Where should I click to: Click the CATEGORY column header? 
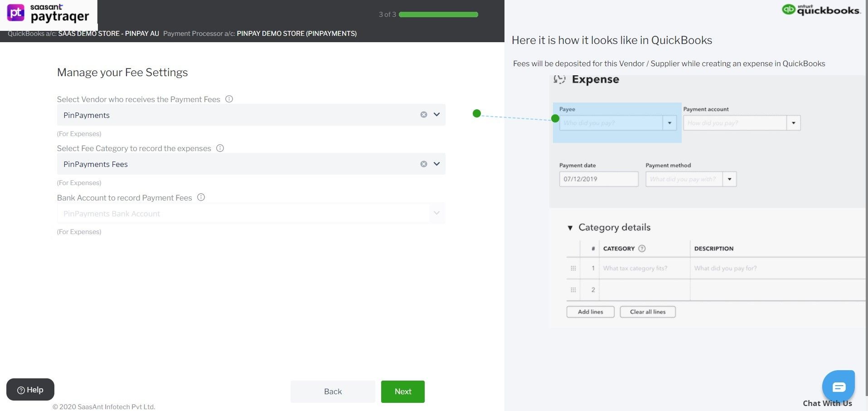[x=619, y=249]
